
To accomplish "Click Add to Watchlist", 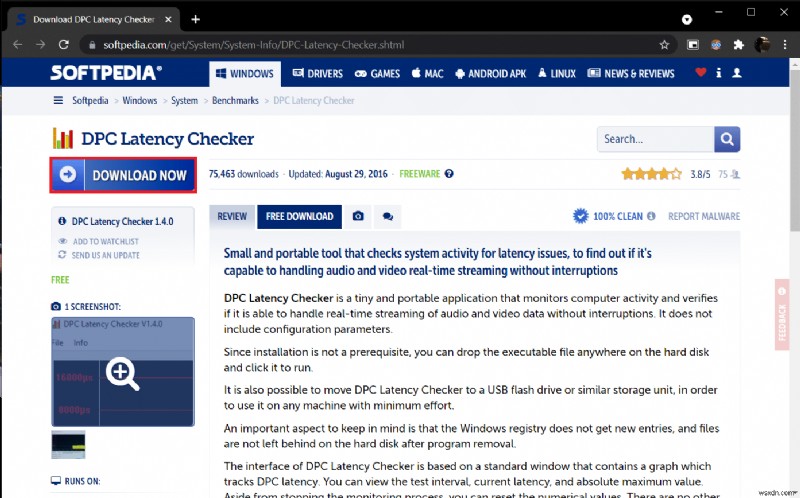I will (105, 241).
